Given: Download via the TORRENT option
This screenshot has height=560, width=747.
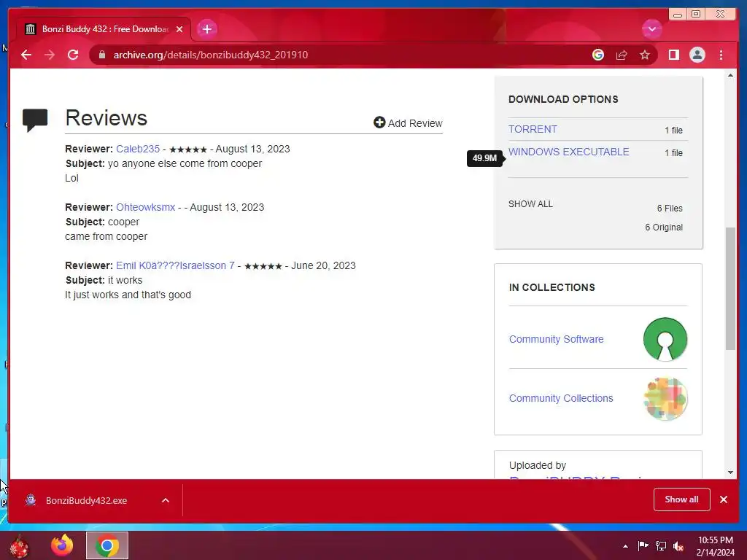Looking at the screenshot, I should 533,129.
